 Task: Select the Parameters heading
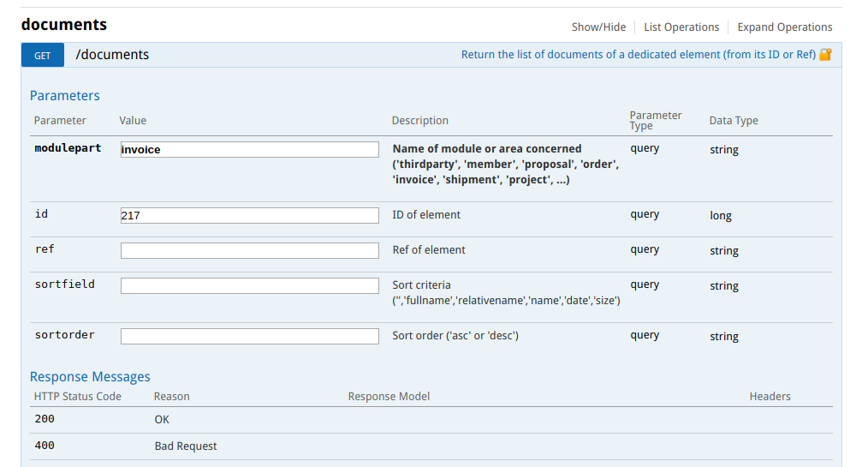[x=65, y=96]
